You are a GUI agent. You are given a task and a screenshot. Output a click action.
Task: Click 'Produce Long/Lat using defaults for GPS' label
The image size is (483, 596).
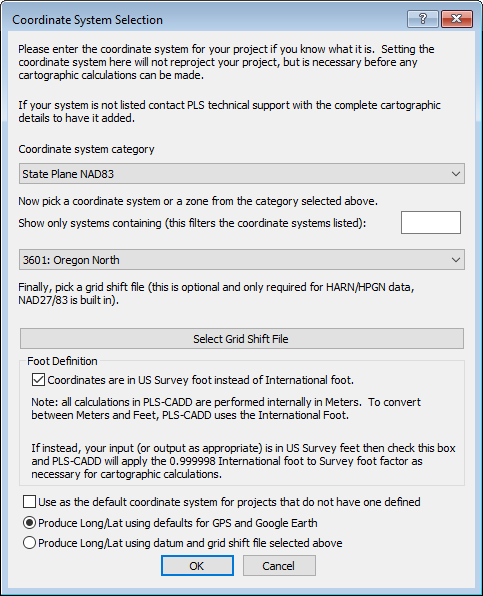point(178,523)
